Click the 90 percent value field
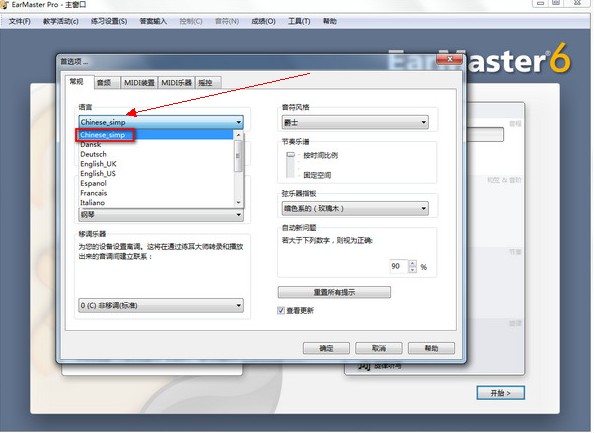Viewport: 594px width, 433px height. click(x=399, y=266)
